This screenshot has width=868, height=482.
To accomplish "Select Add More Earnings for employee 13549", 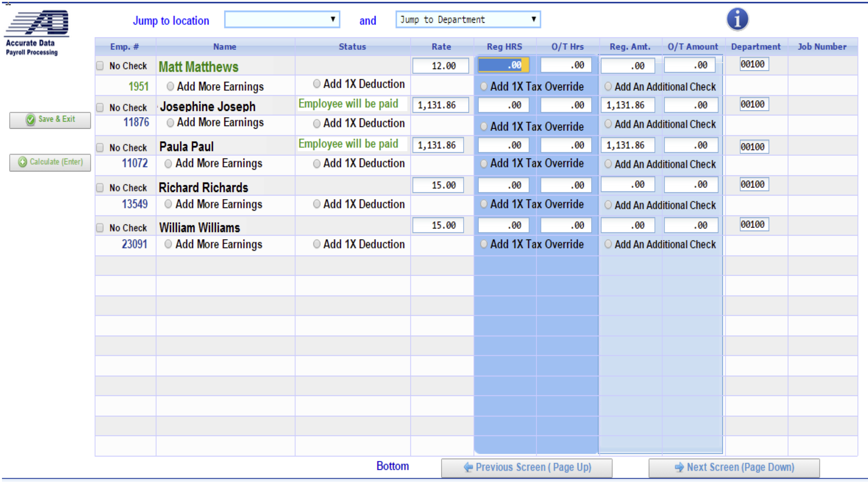I will coord(168,204).
